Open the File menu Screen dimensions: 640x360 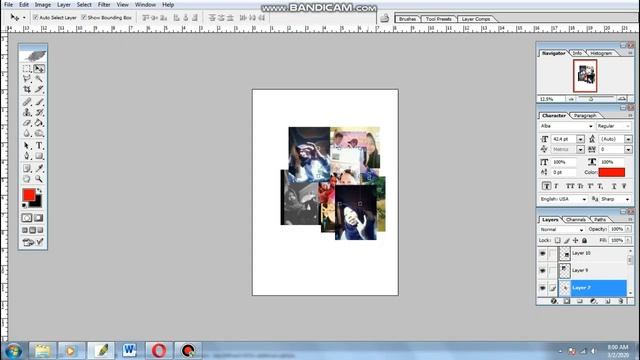coord(8,4)
